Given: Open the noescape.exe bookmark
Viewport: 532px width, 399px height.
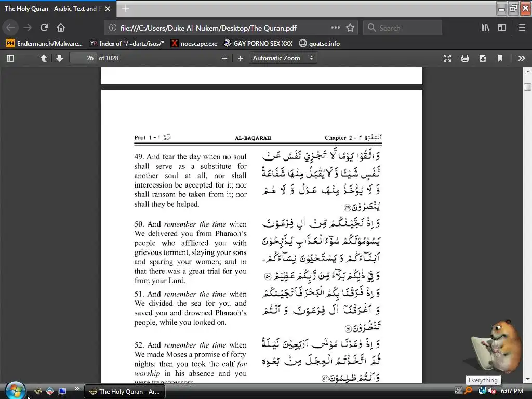Looking at the screenshot, I should tap(194, 44).
